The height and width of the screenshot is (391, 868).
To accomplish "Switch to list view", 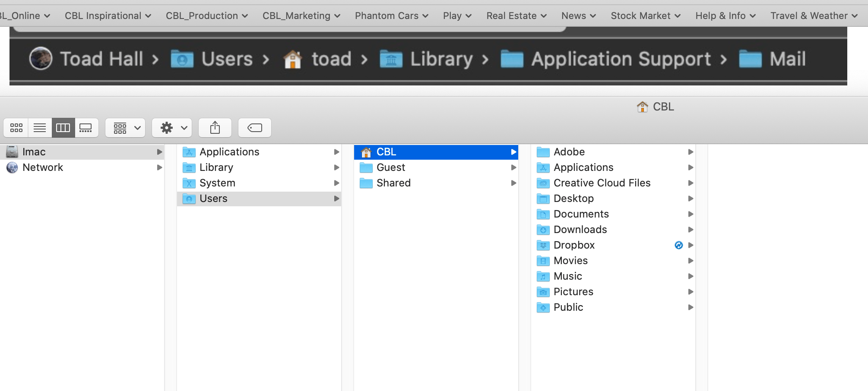I will coord(40,128).
